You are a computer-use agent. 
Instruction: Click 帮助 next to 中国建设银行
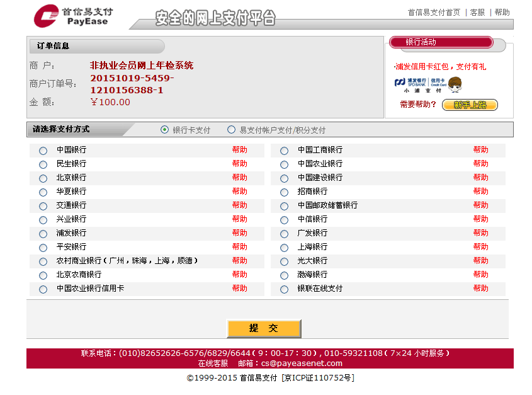pyautogui.click(x=481, y=178)
